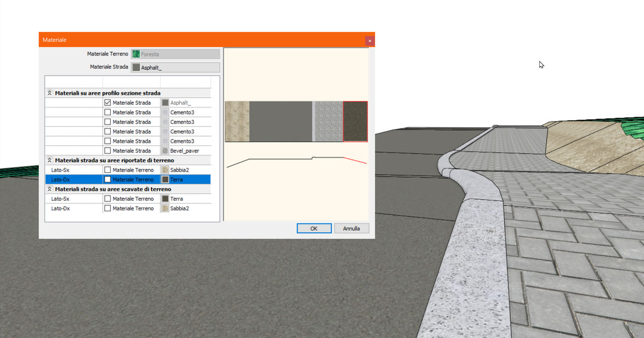Select the 'Bevel_paver' material name

(184, 151)
